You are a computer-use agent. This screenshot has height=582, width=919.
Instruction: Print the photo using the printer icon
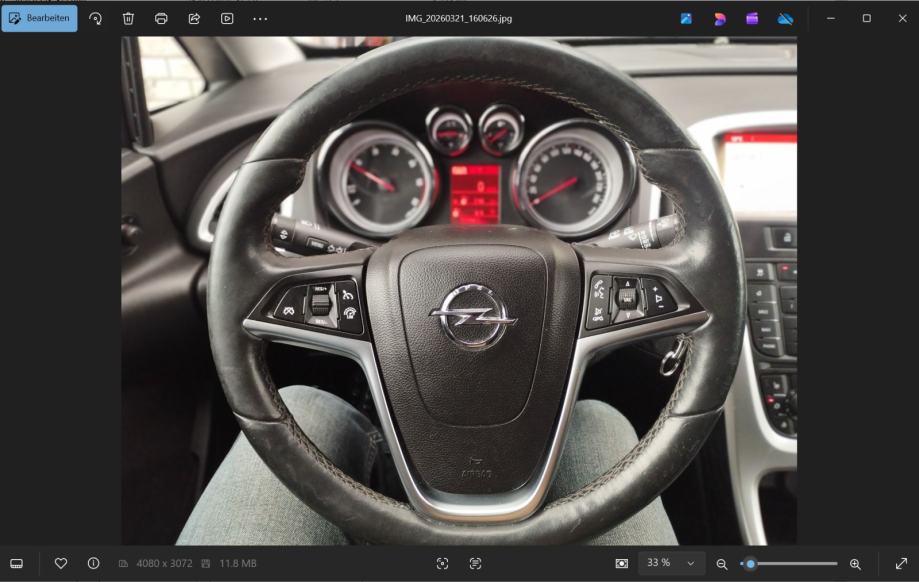pyautogui.click(x=161, y=19)
